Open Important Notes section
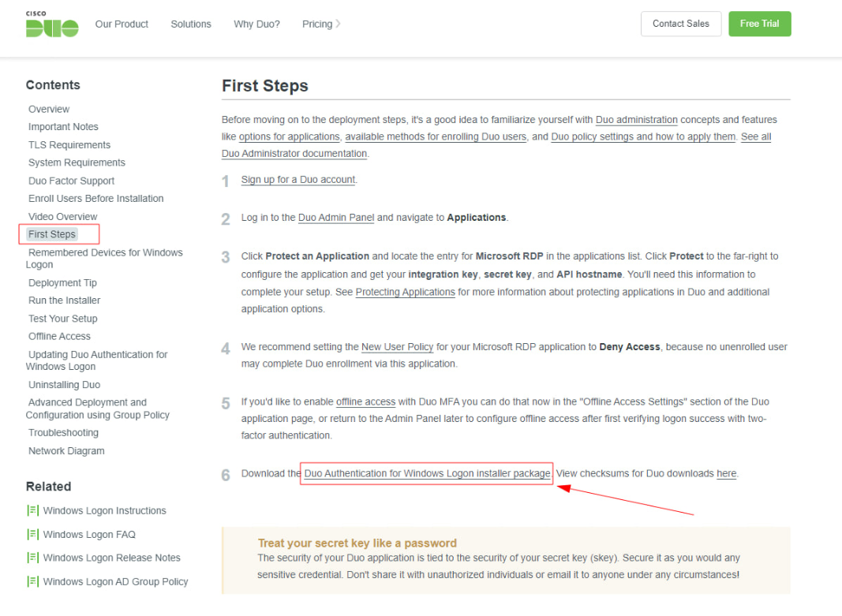 [63, 127]
